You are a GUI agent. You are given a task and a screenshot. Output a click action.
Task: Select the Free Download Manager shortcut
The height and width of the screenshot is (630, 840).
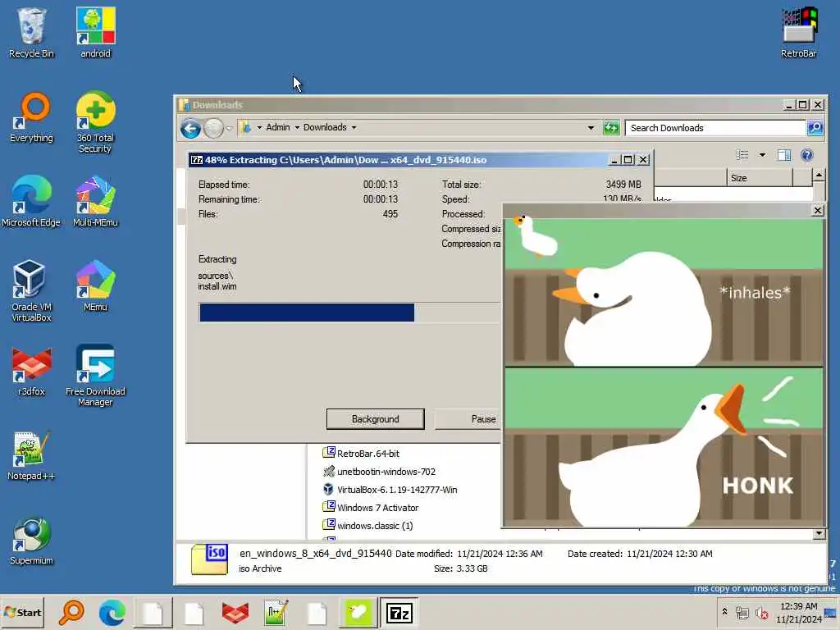click(95, 376)
